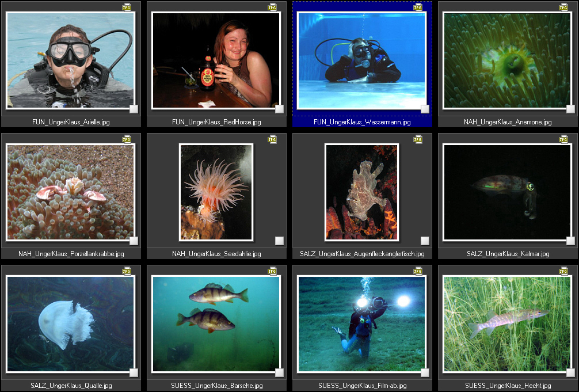Click the JPG badge above the RedHorse thumbnail

pyautogui.click(x=272, y=7)
